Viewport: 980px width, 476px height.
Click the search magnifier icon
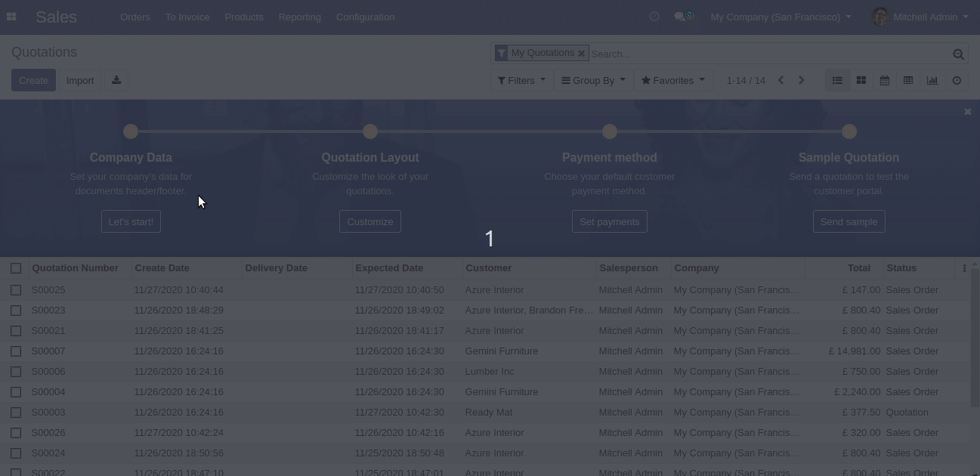tap(958, 54)
